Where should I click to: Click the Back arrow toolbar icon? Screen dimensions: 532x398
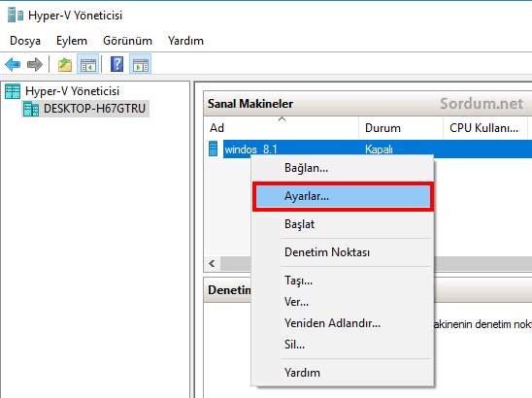pyautogui.click(x=13, y=64)
